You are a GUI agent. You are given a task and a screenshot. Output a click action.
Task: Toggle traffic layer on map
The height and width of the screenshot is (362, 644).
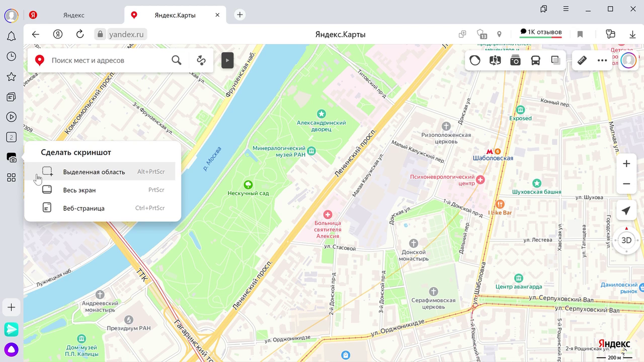[475, 61]
